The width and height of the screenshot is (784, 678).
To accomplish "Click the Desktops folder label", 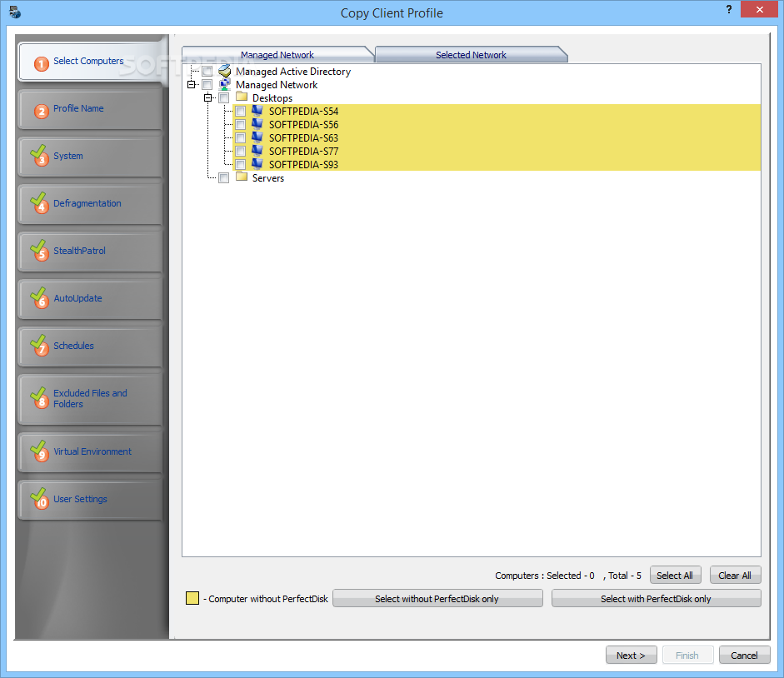I will tap(272, 98).
